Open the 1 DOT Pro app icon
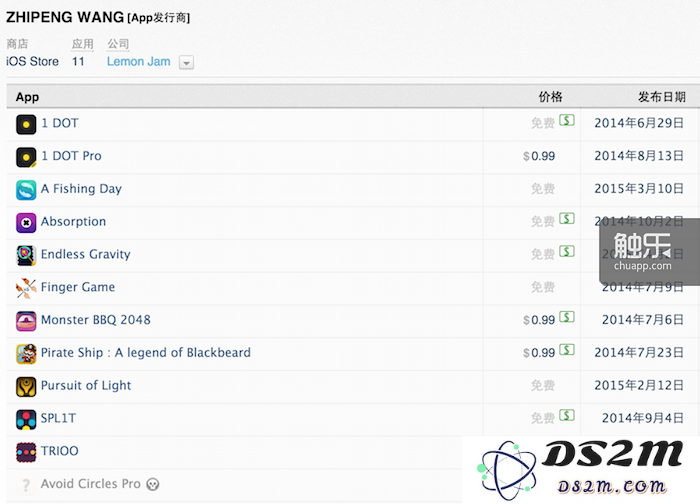 point(26,157)
